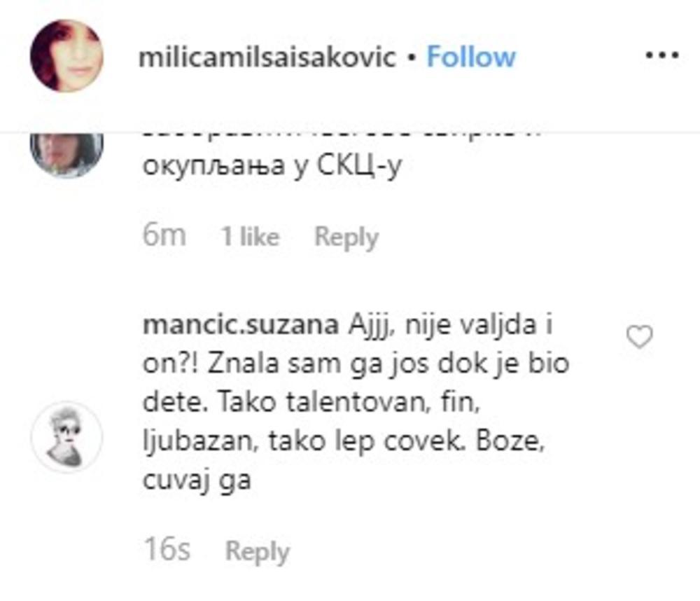
Task: Open mancic.suzana's sketch avatar picture
Action: tap(67, 436)
